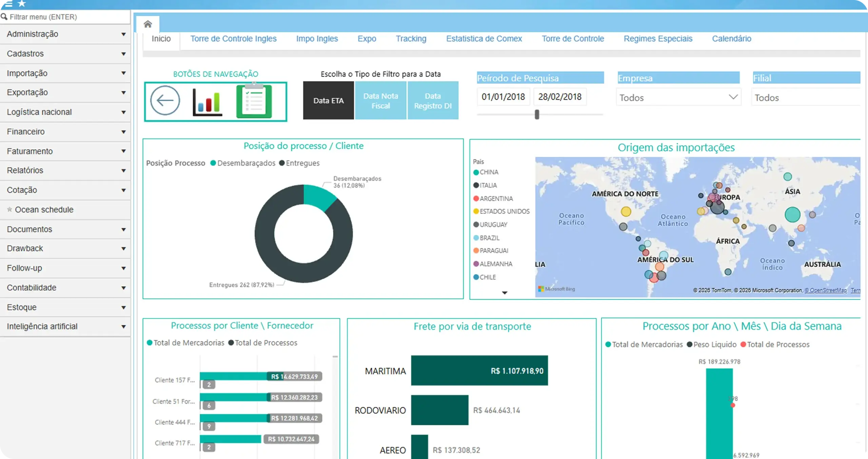Click the star favorites icon in the top bar
The image size is (868, 459).
(22, 4)
